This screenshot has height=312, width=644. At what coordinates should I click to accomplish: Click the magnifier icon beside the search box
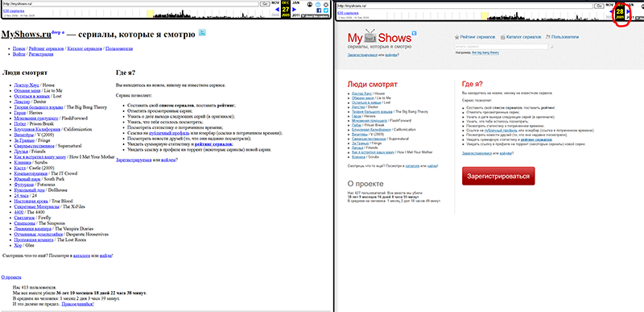pyautogui.click(x=551, y=47)
